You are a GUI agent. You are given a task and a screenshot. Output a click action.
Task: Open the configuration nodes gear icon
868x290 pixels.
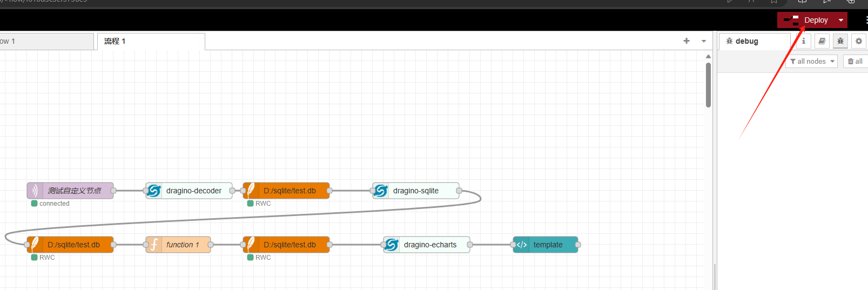coord(858,41)
